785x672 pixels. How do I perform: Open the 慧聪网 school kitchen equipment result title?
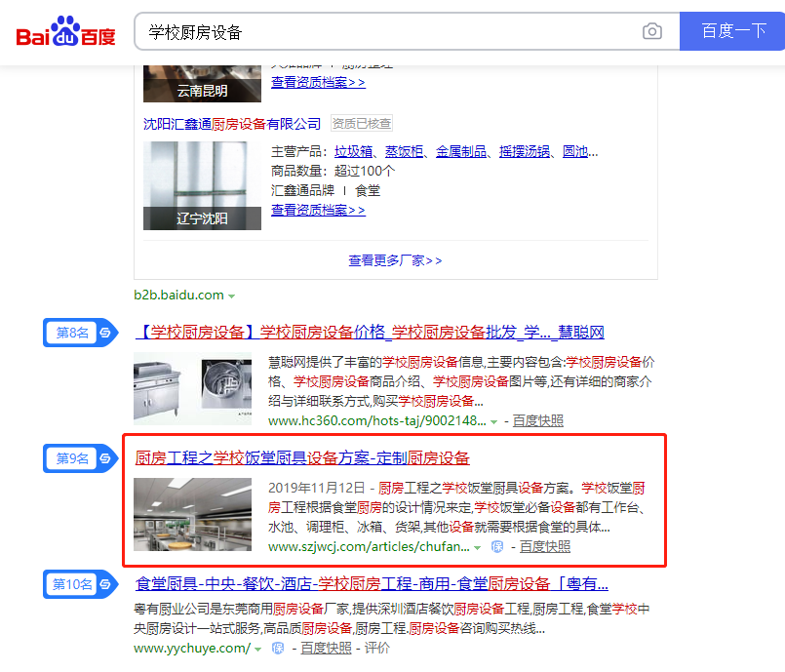click(x=369, y=333)
